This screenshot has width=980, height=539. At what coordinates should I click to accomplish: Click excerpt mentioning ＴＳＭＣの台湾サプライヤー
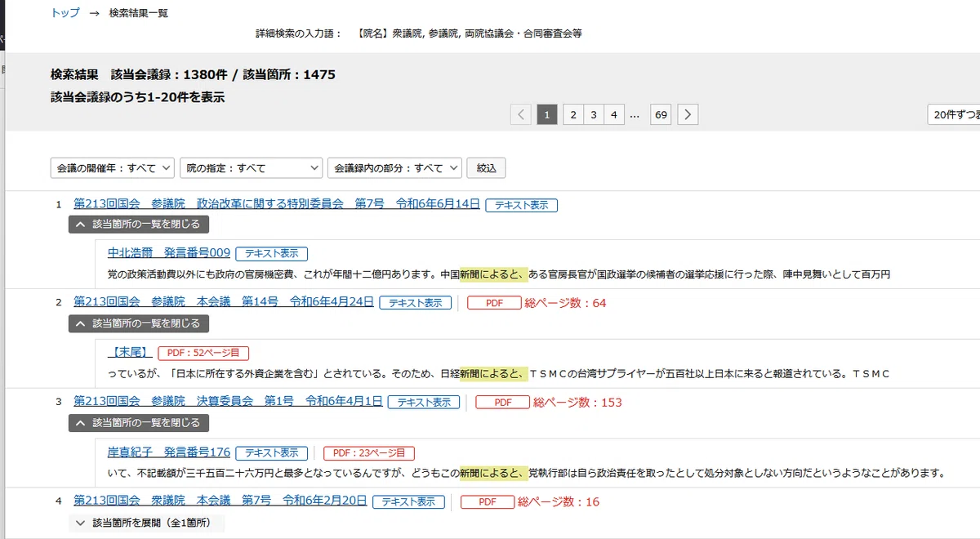pyautogui.click(x=498, y=374)
